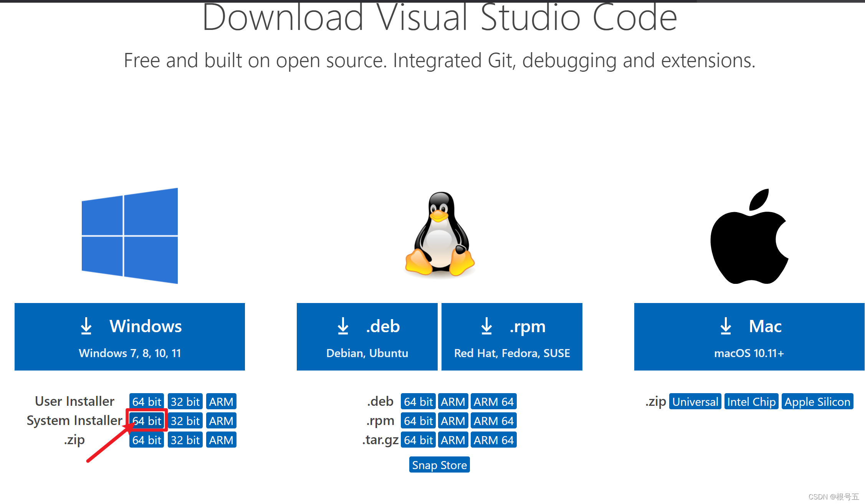The image size is (865, 504).
Task: Download the .rpm package for Red Hat
Action: (512, 336)
